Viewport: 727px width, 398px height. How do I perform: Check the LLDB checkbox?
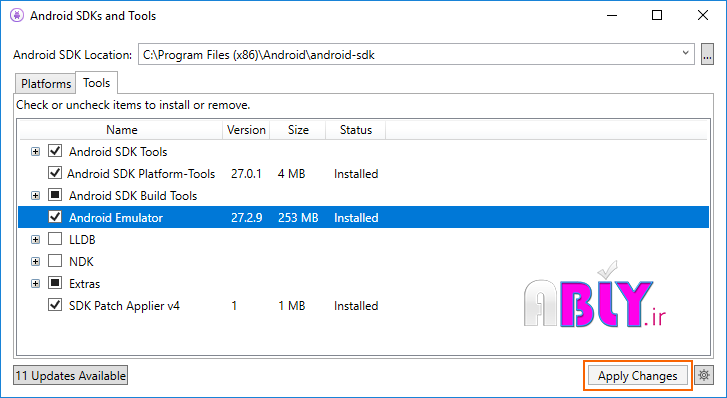coord(55,239)
